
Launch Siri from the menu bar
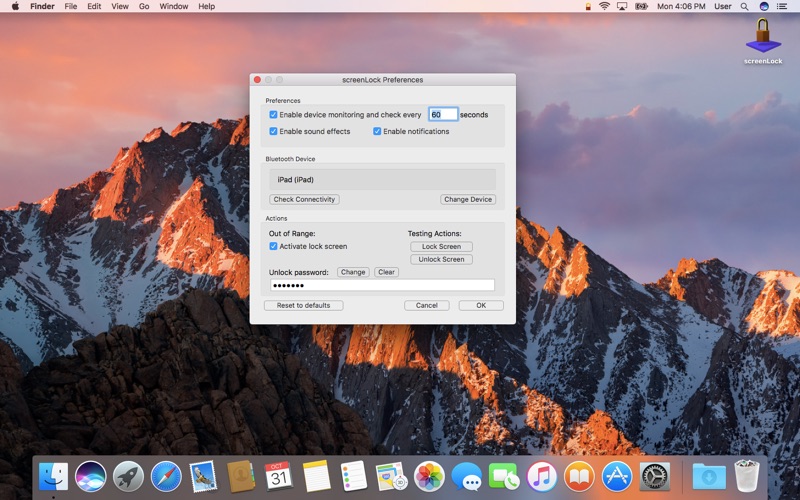tap(764, 6)
